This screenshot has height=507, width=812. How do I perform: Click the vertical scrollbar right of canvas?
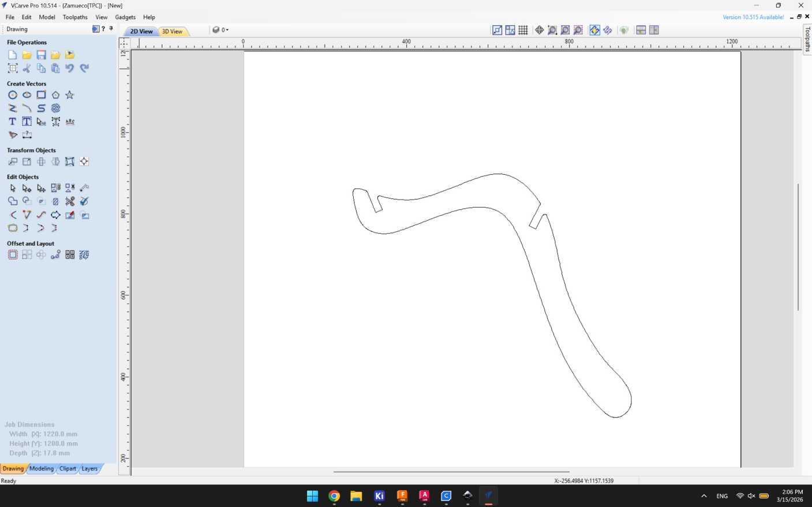(798, 247)
